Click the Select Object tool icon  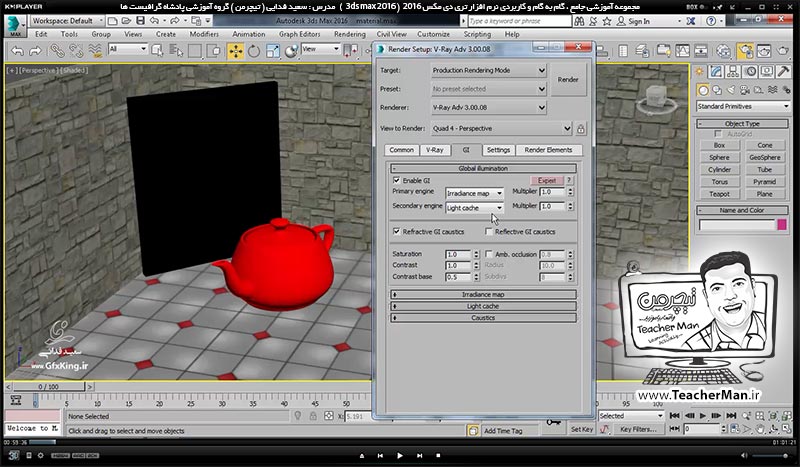pos(158,51)
